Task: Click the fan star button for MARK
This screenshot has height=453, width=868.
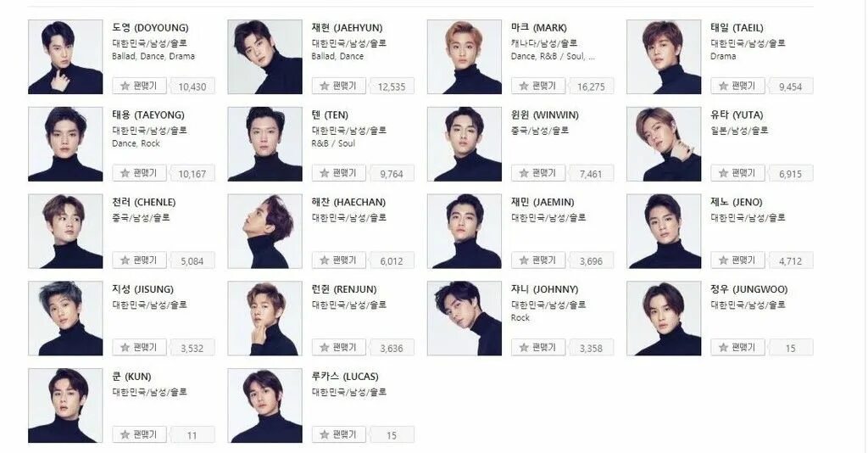Action: tap(537, 86)
